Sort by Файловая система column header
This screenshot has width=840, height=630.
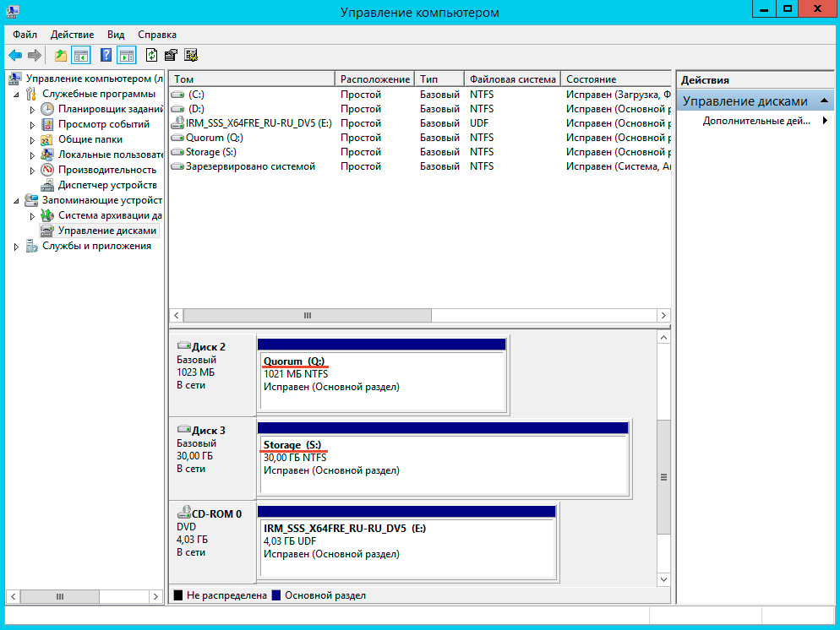(512, 79)
